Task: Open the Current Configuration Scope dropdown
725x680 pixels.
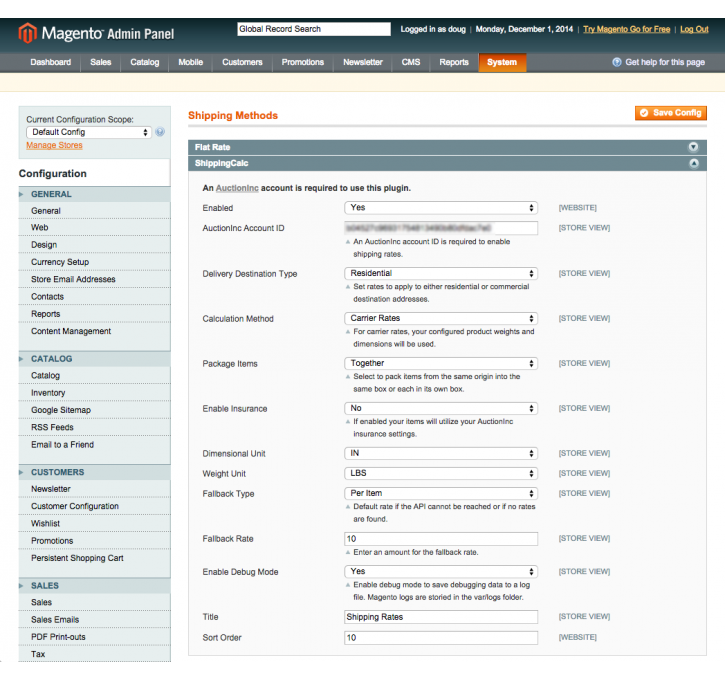Action: tap(89, 132)
